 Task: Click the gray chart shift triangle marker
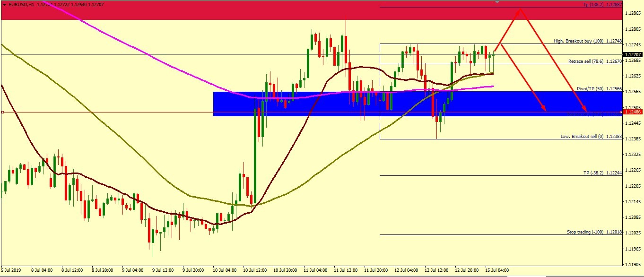click(x=497, y=2)
